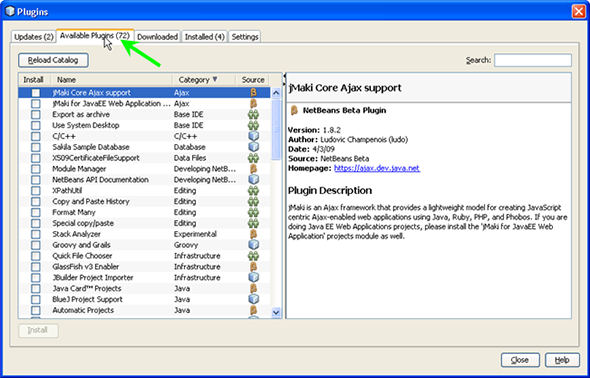The image size is (590, 378).
Task: Click the cube icon for BlueJ Project Support
Action: (254, 300)
